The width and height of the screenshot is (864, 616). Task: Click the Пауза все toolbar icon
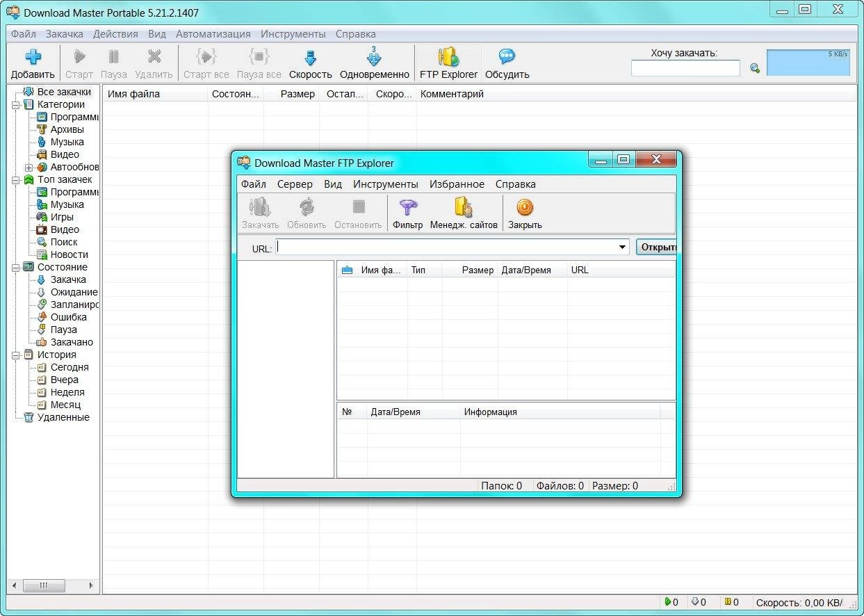[259, 57]
